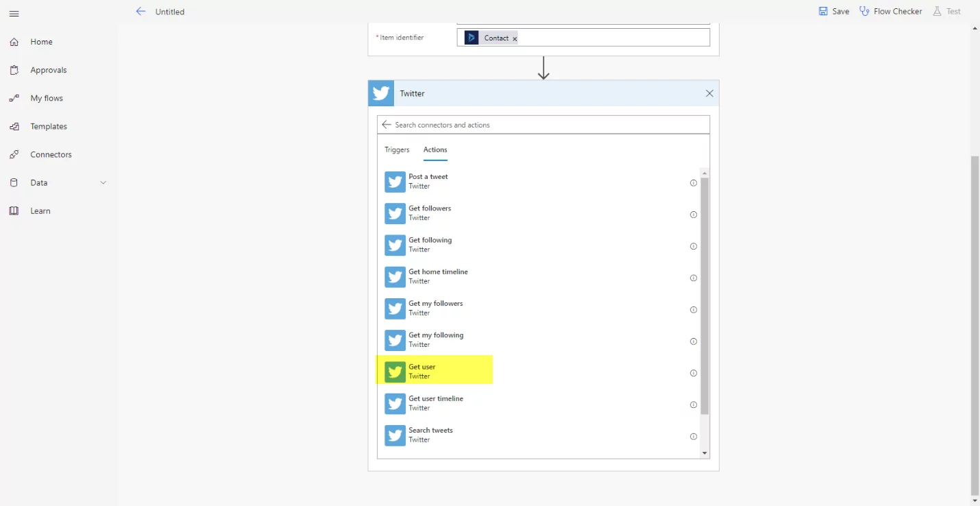Click the page vertical scrollbar thumb
The height and width of the screenshot is (506, 980).
[975, 325]
